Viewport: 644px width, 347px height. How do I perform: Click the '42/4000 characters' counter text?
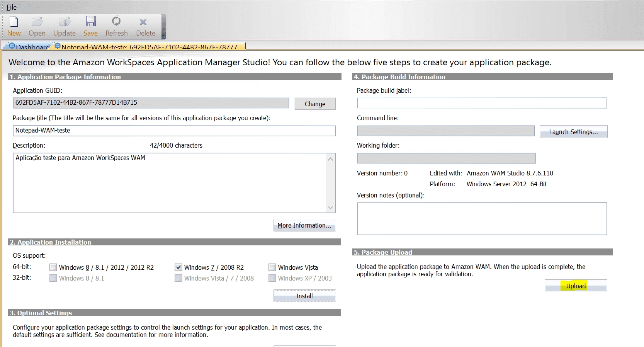coord(176,146)
